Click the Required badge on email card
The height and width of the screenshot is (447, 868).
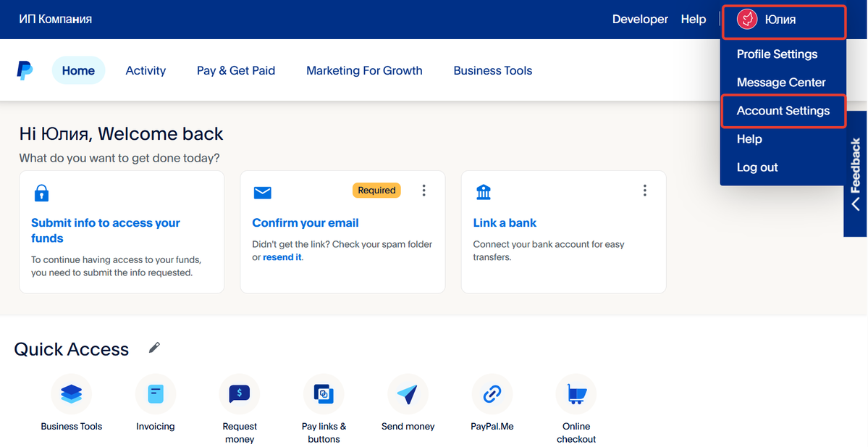point(376,190)
